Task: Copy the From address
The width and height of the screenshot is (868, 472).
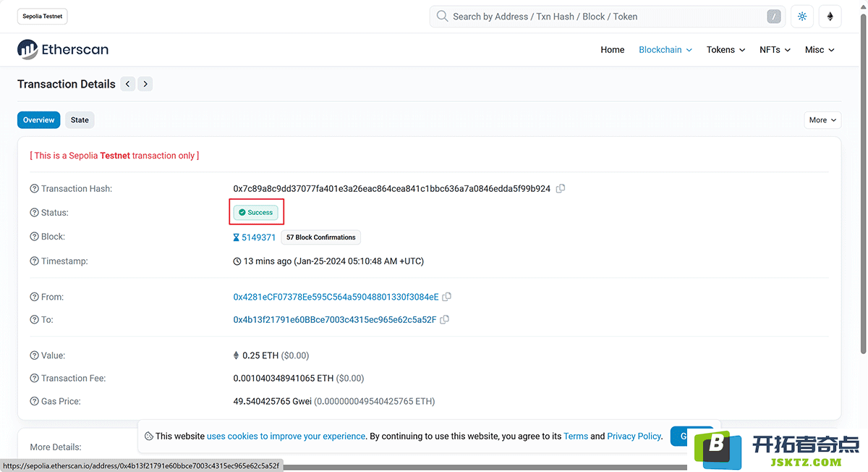Action: pyautogui.click(x=447, y=297)
